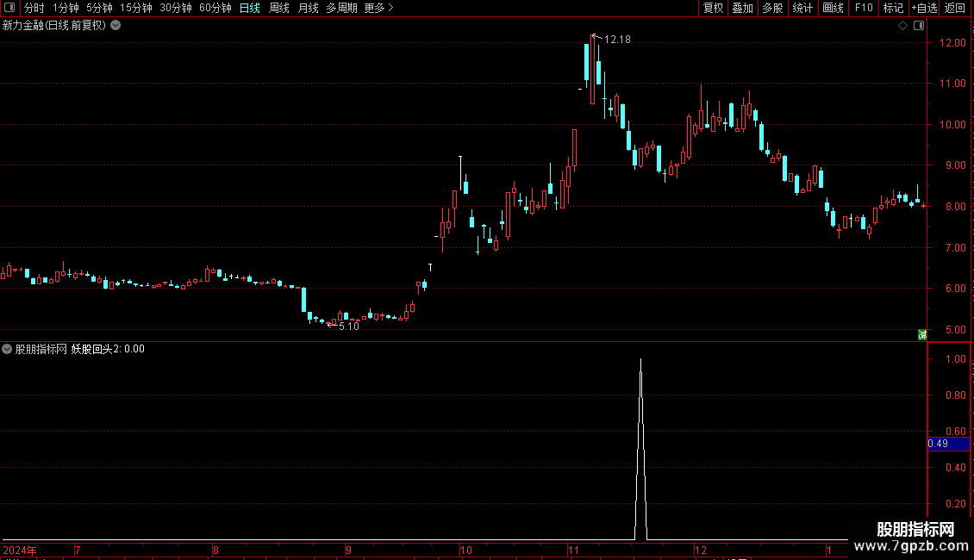This screenshot has height=560, width=974.
Task: Click the month 9 marker on timeline
Action: [x=348, y=550]
